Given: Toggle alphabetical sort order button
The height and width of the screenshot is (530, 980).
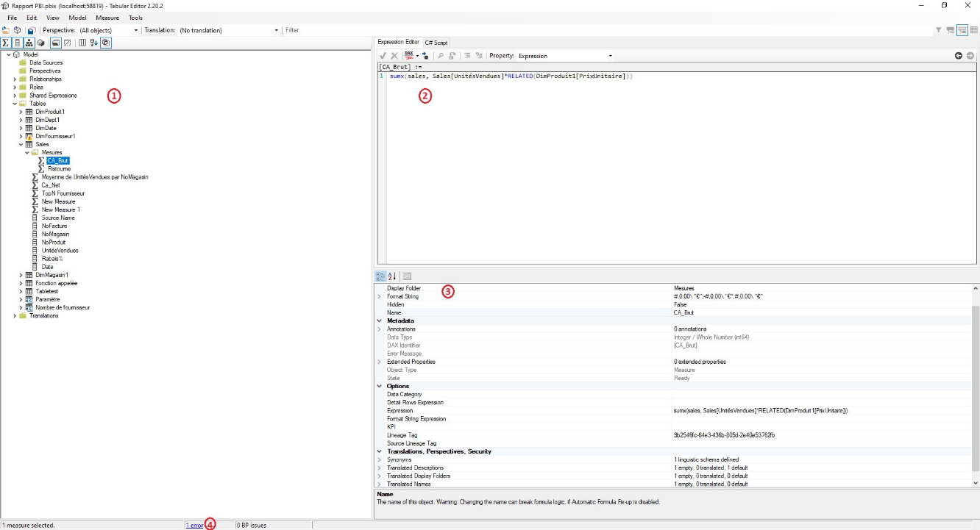Looking at the screenshot, I should click(x=94, y=43).
